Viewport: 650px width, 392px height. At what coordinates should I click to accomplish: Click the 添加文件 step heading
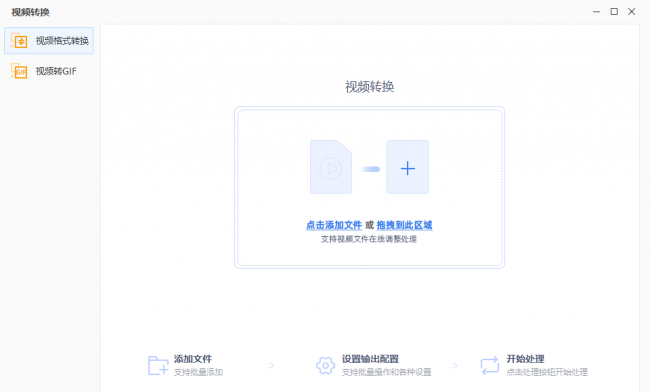(x=193, y=359)
